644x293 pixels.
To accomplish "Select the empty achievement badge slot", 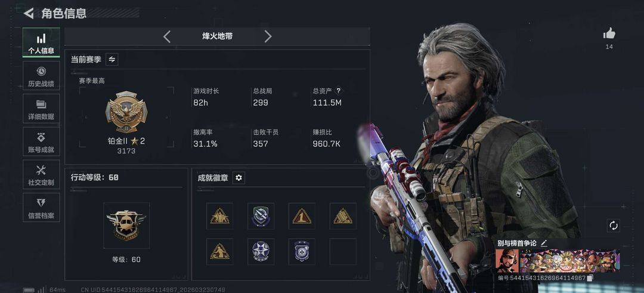I will coord(343,251).
